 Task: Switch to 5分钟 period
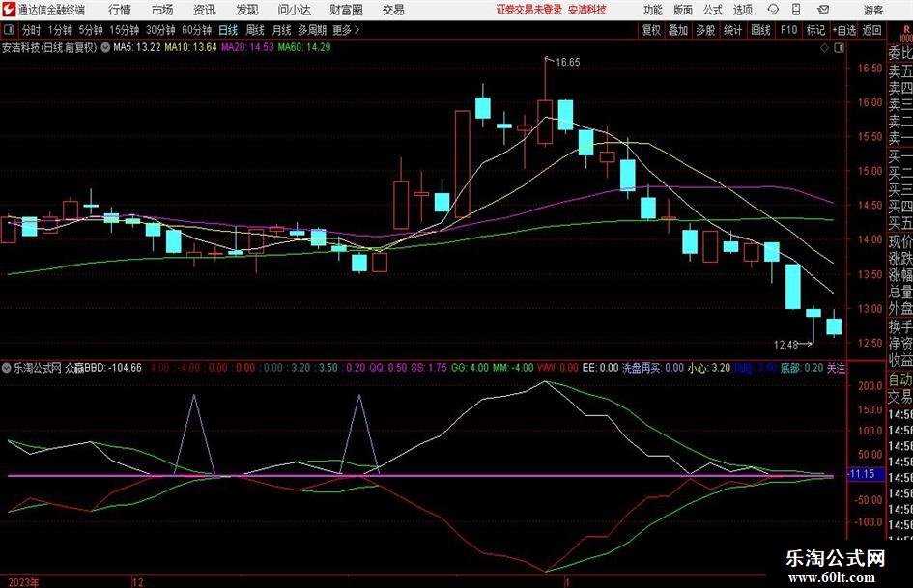[90, 30]
